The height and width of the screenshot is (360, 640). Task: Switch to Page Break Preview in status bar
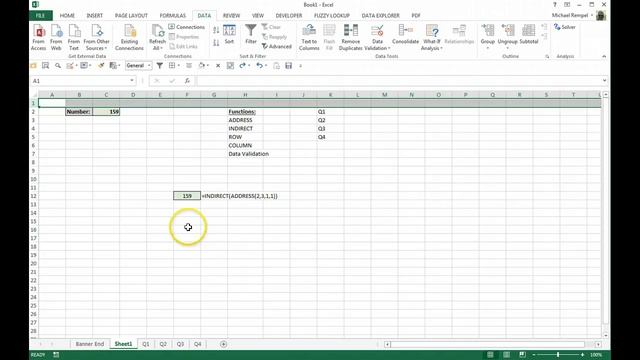522,355
